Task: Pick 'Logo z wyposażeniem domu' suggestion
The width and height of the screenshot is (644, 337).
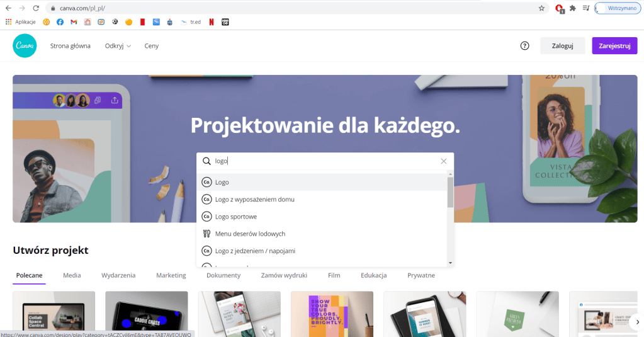Action: pos(254,199)
